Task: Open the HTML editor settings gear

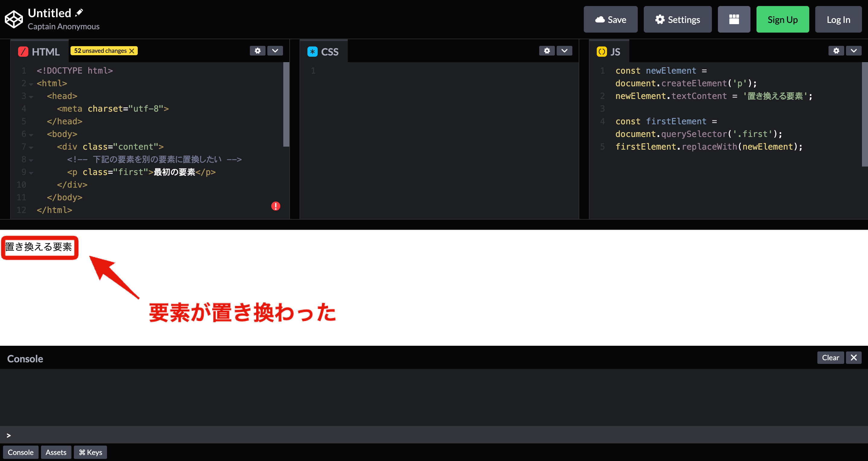Action: coord(257,51)
